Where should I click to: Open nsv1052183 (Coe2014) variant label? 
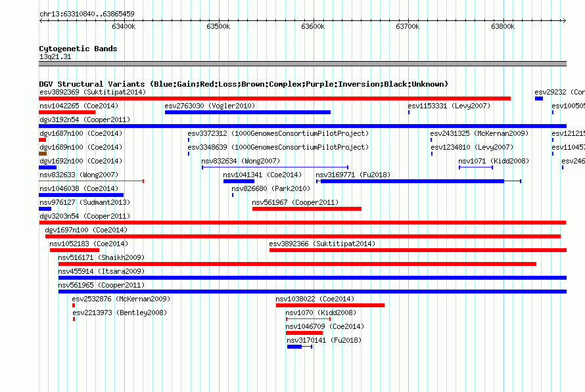[x=89, y=244]
